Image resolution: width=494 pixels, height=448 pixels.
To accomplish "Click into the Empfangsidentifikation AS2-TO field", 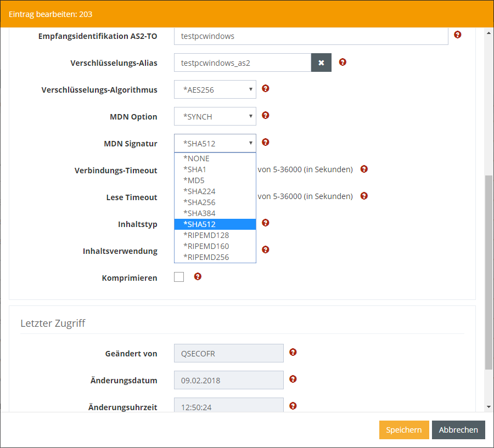I will [311, 36].
